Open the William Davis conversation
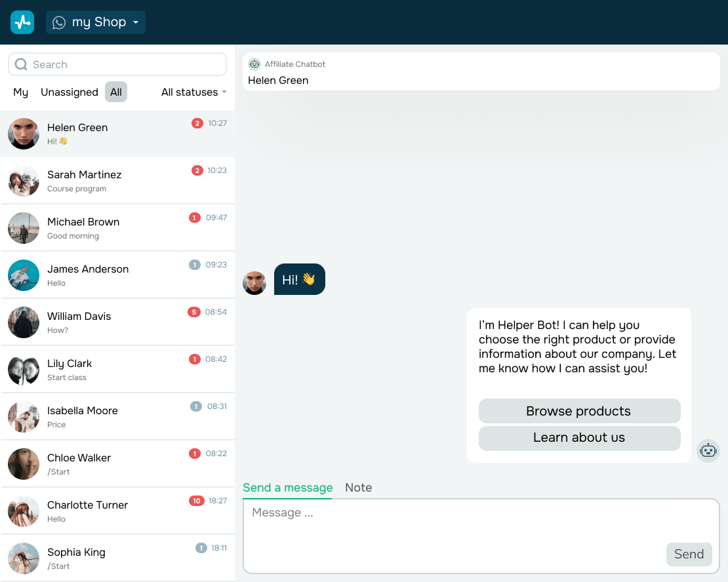The width and height of the screenshot is (728, 582). (x=117, y=322)
